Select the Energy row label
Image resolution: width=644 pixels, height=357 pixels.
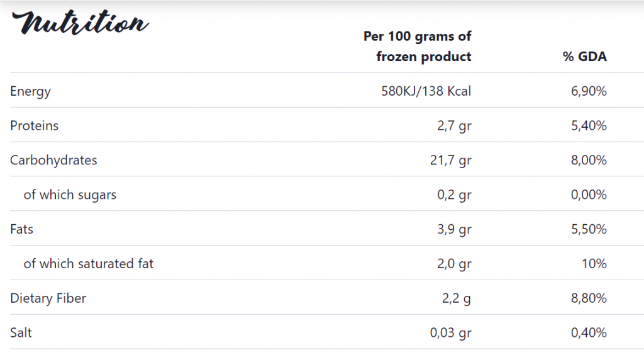(x=30, y=91)
